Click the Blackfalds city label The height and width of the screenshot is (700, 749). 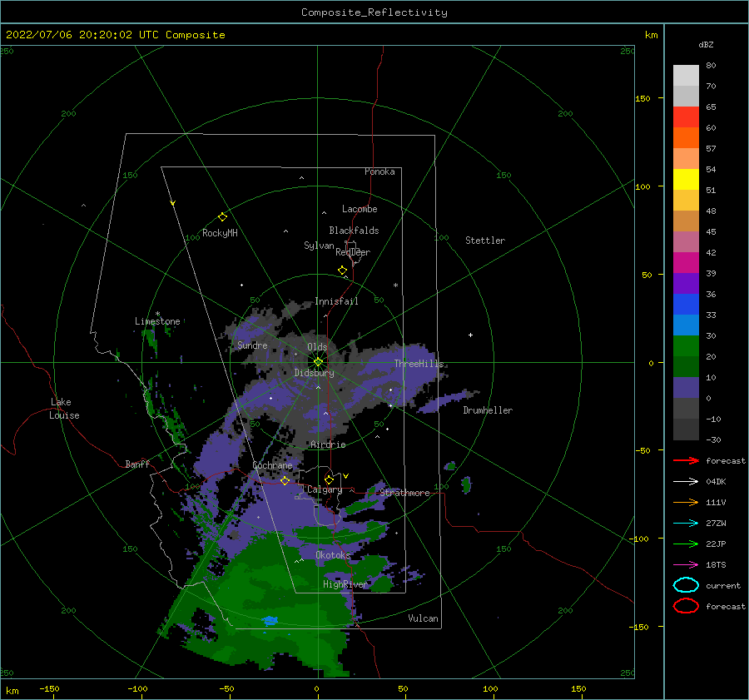(354, 231)
